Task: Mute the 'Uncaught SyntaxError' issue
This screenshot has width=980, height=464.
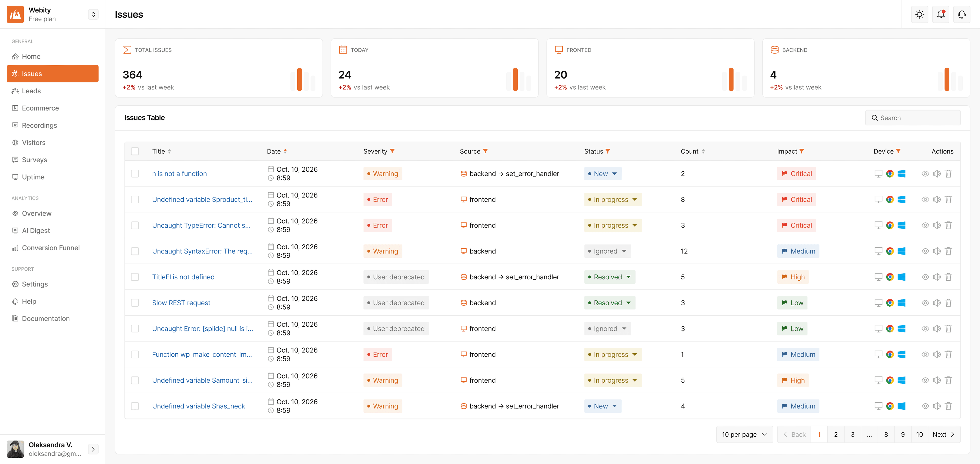Action: [x=937, y=251]
